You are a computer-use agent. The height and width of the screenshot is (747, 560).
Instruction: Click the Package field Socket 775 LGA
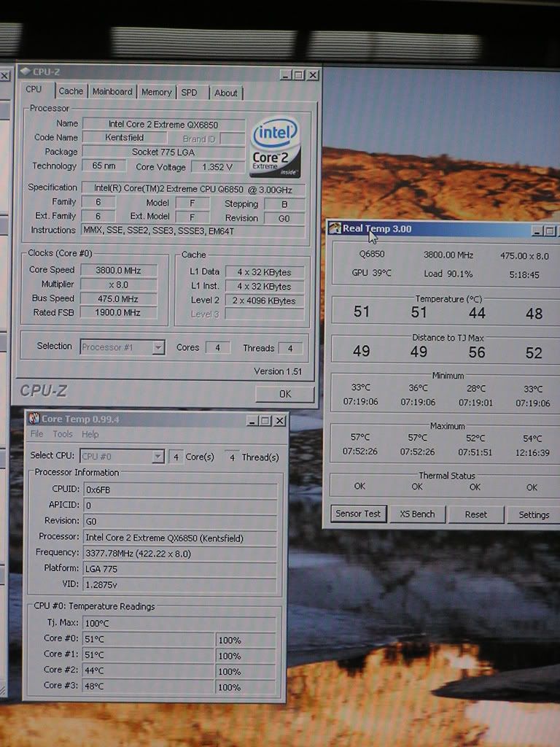pos(163,152)
